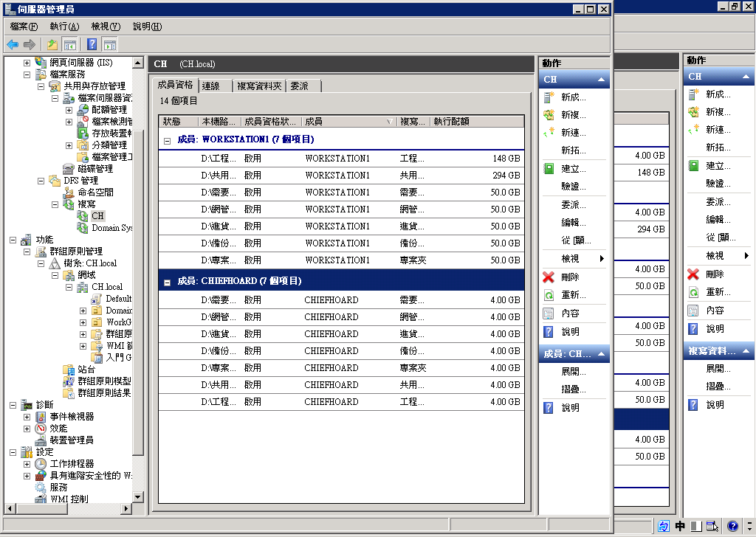Click the 事件檢視器 tree icon

[x=41, y=417]
